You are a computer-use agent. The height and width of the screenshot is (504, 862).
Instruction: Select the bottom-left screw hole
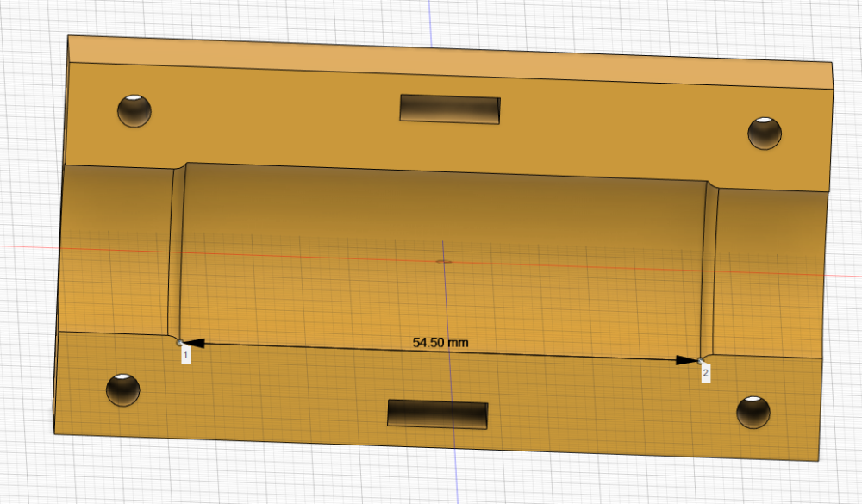click(122, 390)
